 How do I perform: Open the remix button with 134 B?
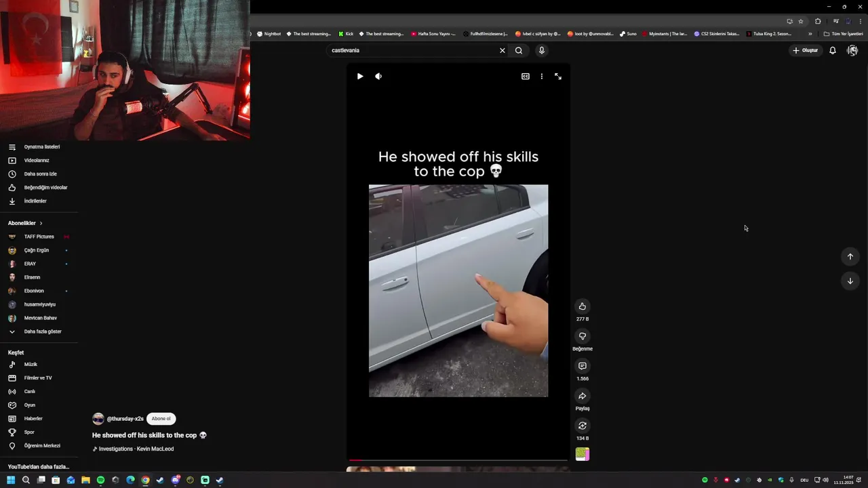[583, 426]
